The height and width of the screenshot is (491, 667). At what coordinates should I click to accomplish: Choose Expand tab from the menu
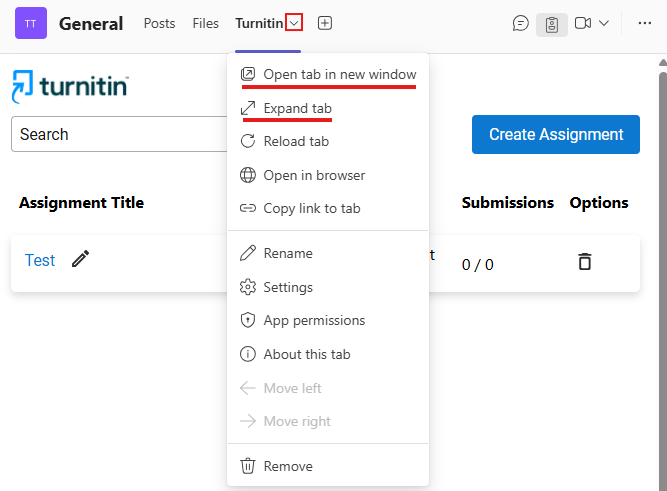[328, 108]
